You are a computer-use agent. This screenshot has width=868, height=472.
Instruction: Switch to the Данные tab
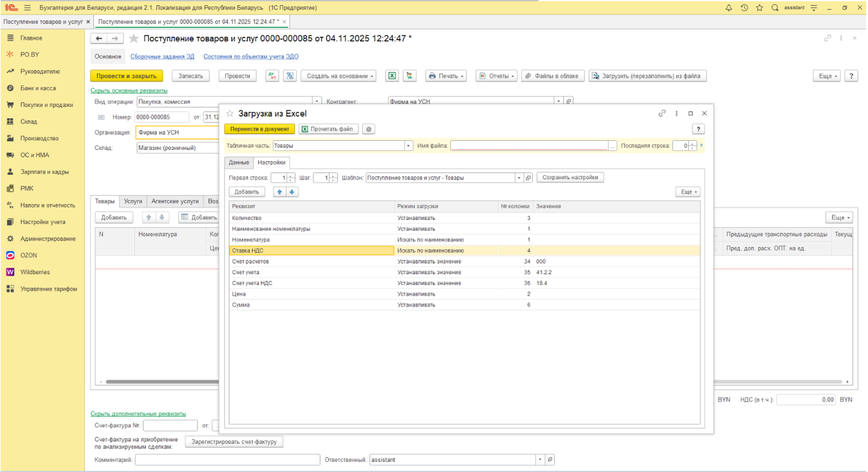click(239, 162)
